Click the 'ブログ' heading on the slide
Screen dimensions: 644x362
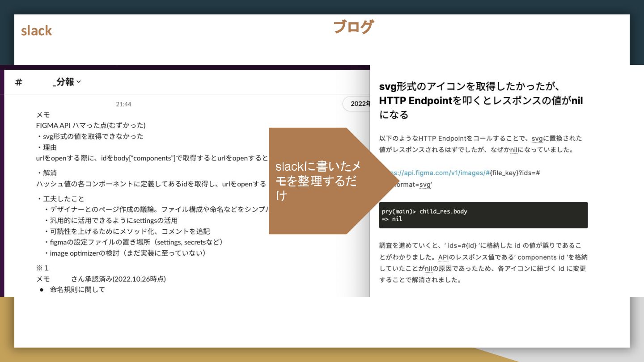(353, 27)
